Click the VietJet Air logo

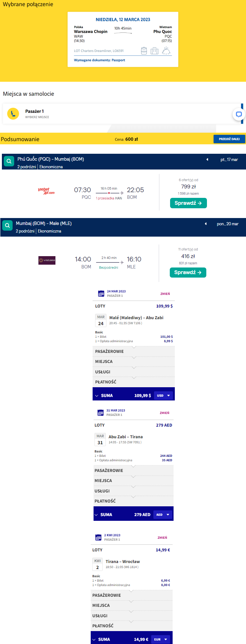[46, 191]
